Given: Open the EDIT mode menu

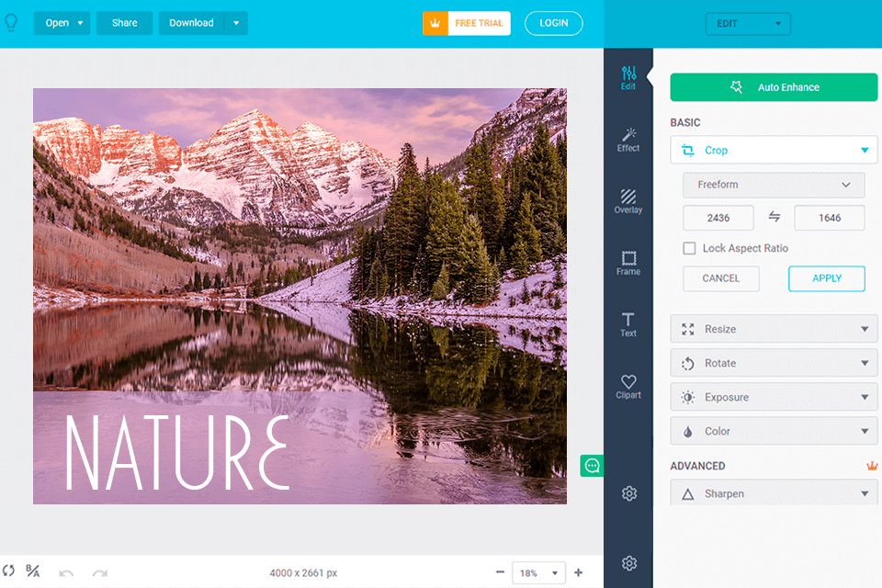Looking at the screenshot, I should pos(747,24).
